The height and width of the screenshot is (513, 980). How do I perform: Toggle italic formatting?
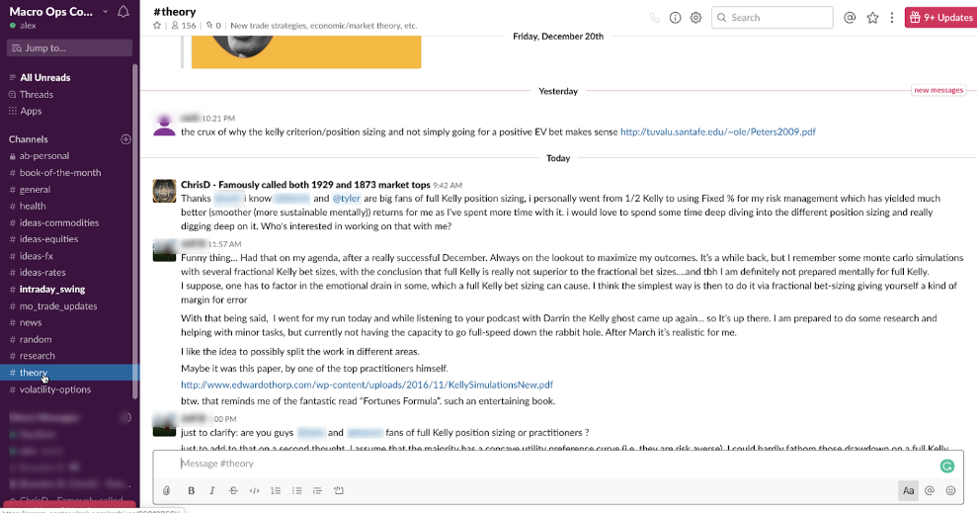click(211, 490)
